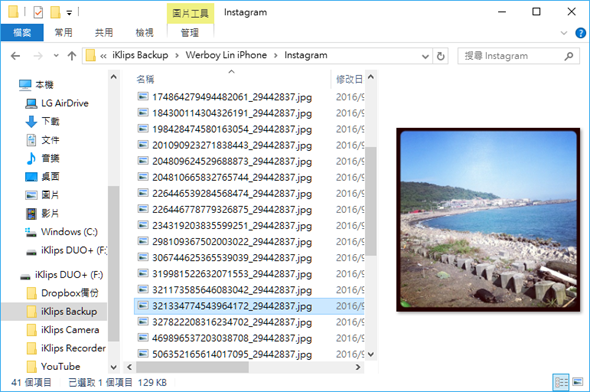This screenshot has width=590, height=392.
Task: Click navigation pane scroll down arrow
Action: (x=114, y=367)
